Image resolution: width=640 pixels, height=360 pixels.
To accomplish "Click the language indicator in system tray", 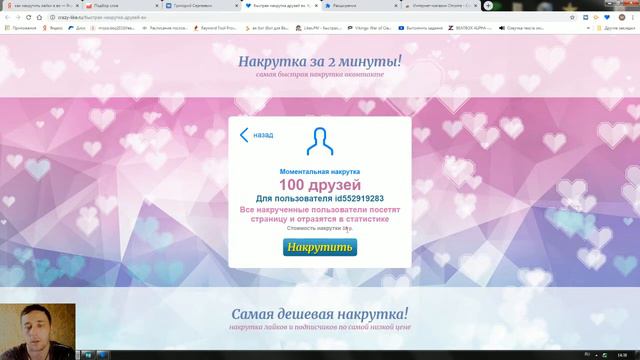I will [587, 355].
